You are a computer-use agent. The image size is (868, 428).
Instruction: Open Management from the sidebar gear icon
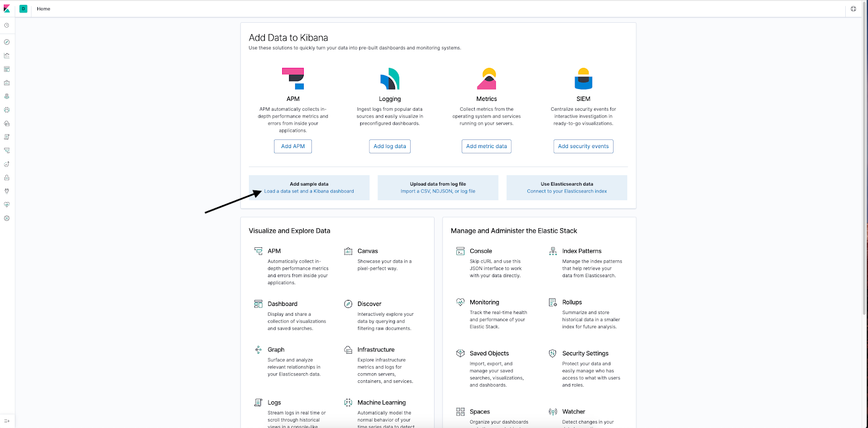(7, 218)
